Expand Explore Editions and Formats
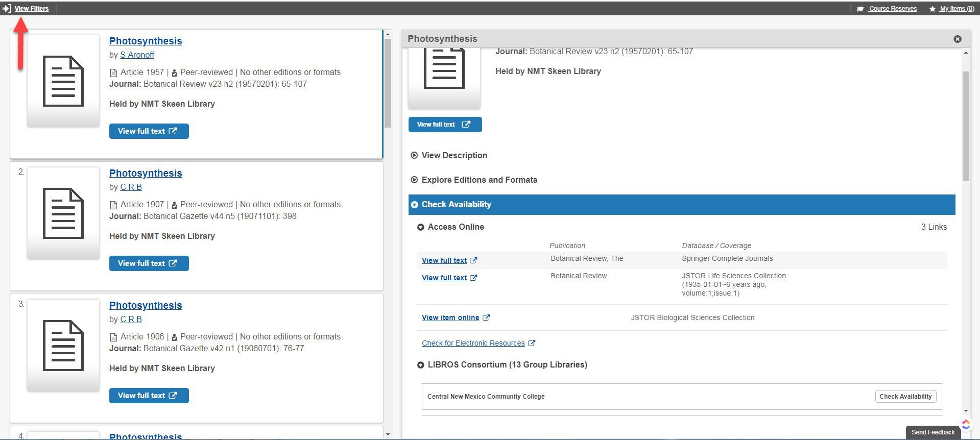Screen dimensions: 980x440 [x=414, y=180]
